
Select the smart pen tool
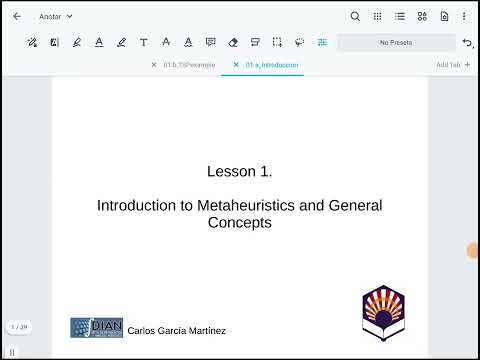tap(32, 42)
